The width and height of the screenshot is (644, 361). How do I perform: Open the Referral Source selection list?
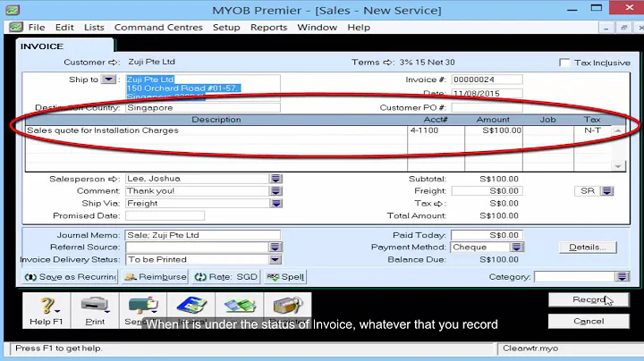[x=275, y=247]
